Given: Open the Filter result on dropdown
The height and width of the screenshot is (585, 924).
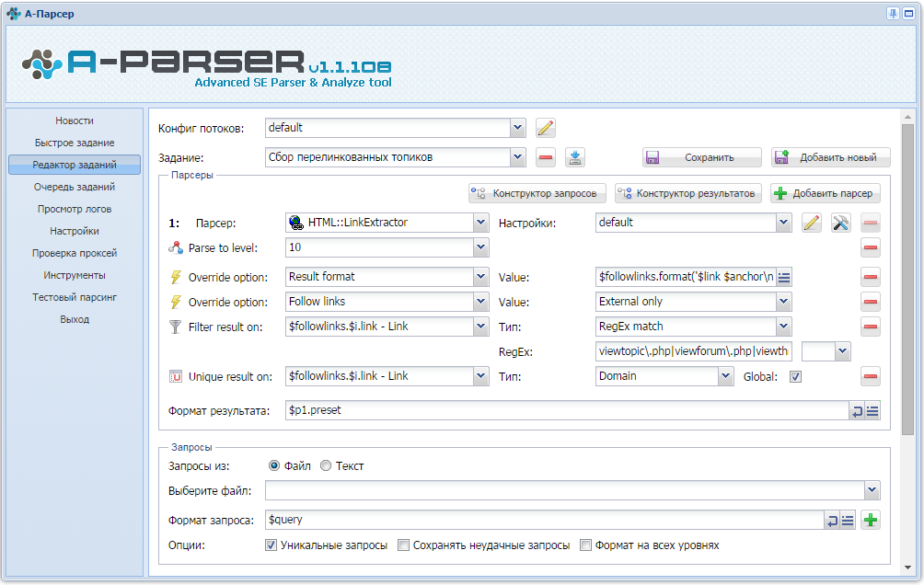Looking at the screenshot, I should 480,326.
